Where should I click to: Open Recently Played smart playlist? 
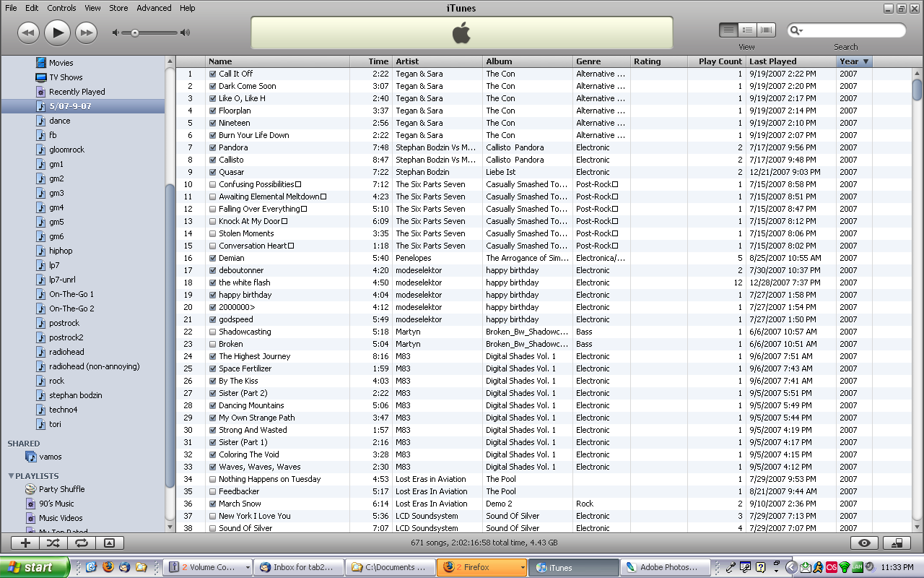click(x=77, y=92)
